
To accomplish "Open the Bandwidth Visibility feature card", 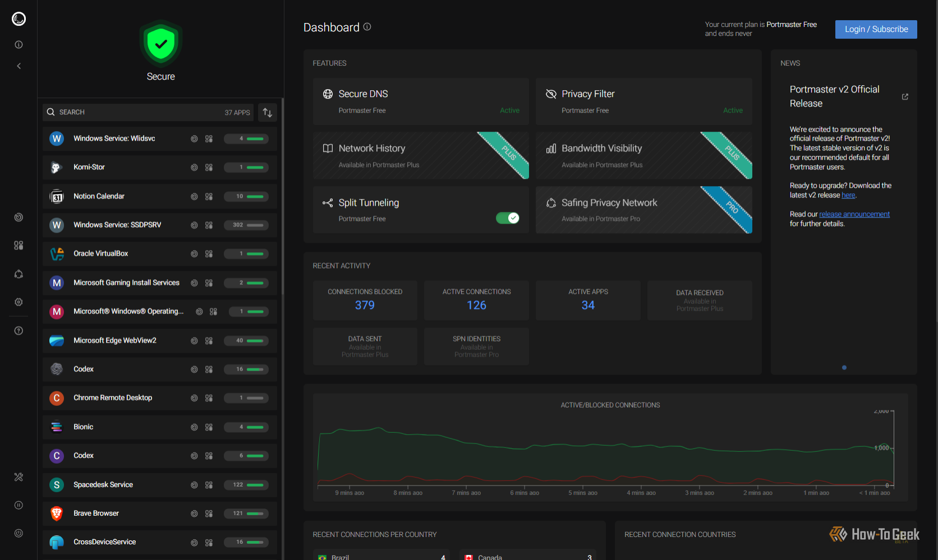I will (x=644, y=156).
